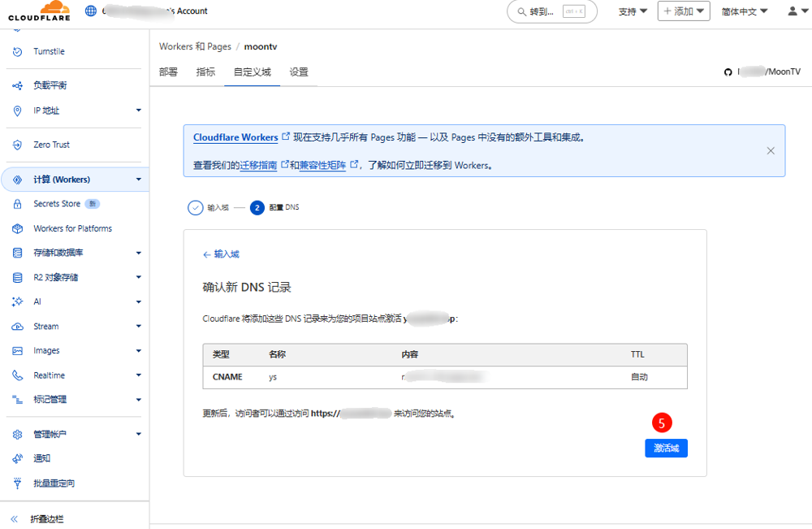Click the 转到 quick search field
Viewport: 812px width, 529px height.
point(551,11)
